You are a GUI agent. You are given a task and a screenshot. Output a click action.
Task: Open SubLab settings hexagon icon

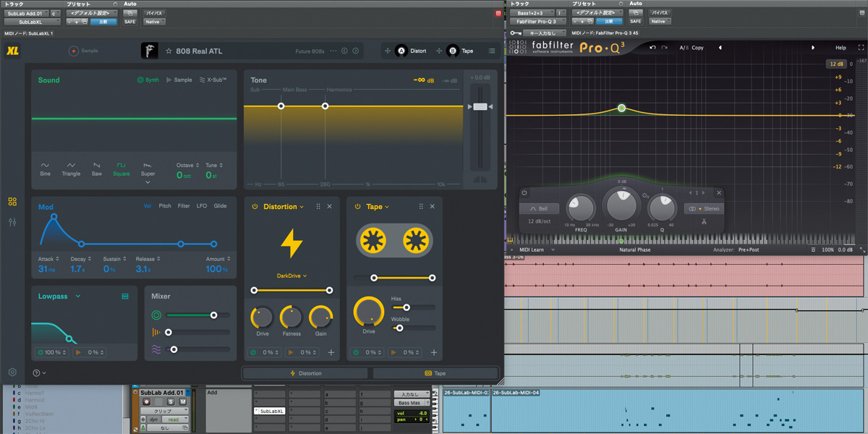pyautogui.click(x=12, y=373)
